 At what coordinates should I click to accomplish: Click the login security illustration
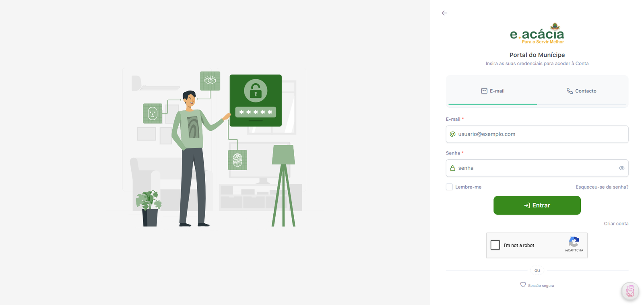pyautogui.click(x=214, y=148)
